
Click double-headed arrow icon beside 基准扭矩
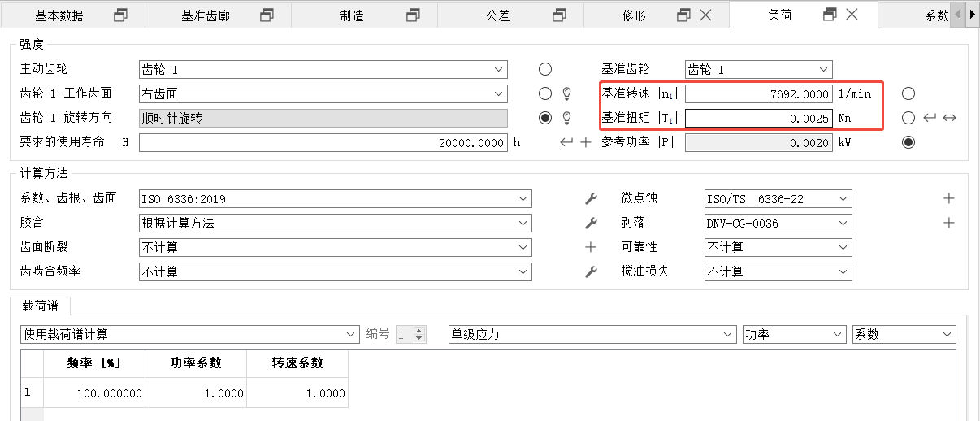pos(949,119)
